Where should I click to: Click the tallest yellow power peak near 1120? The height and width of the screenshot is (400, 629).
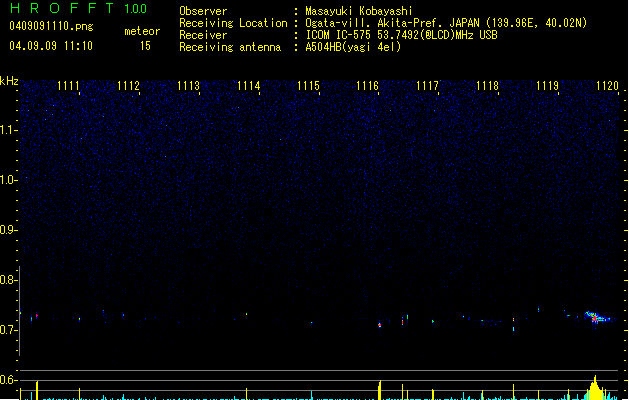click(x=595, y=388)
